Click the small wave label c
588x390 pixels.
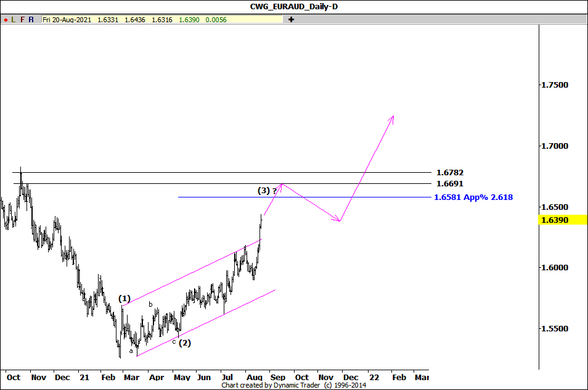coord(174,342)
